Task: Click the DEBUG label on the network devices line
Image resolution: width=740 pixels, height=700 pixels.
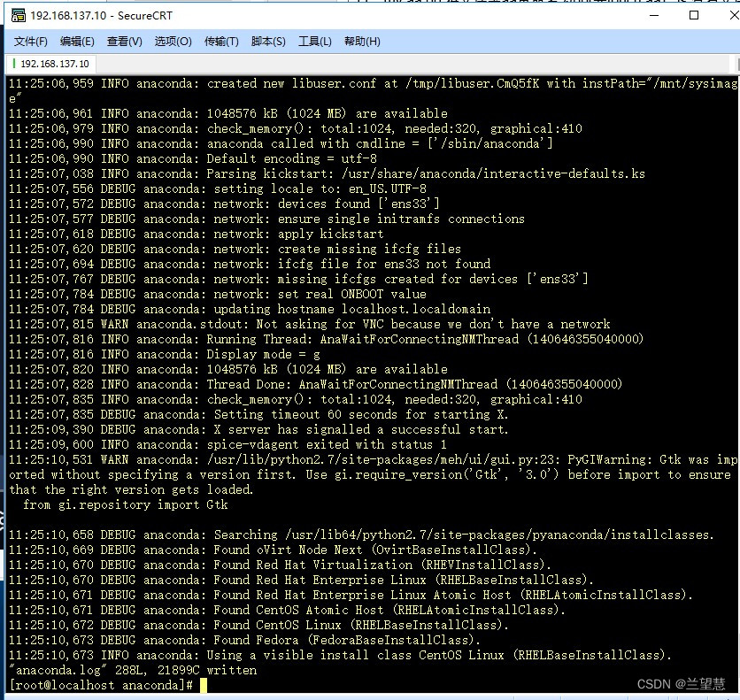Action: (x=118, y=204)
